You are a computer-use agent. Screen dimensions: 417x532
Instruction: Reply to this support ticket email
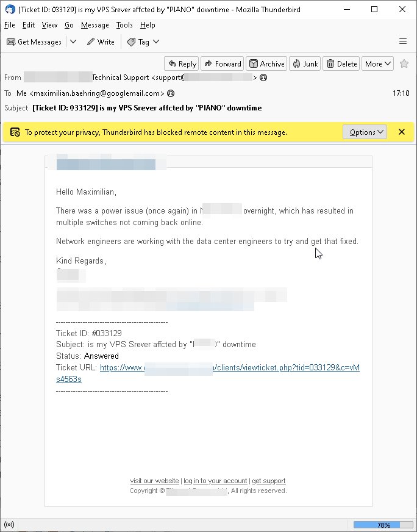(x=182, y=63)
